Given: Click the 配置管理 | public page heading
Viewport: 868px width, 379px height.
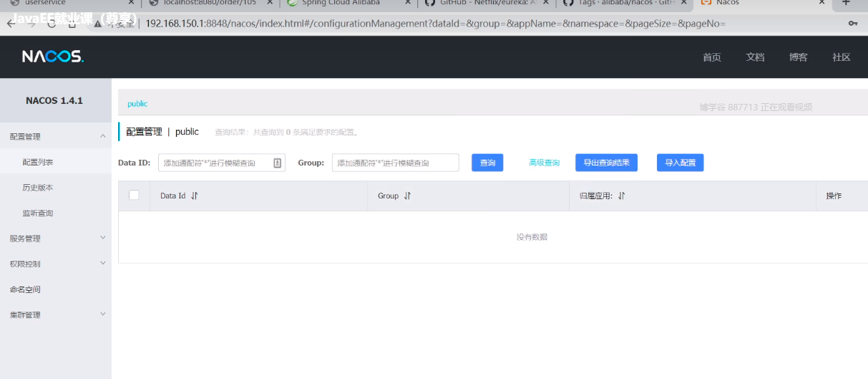Looking at the screenshot, I should tap(162, 132).
